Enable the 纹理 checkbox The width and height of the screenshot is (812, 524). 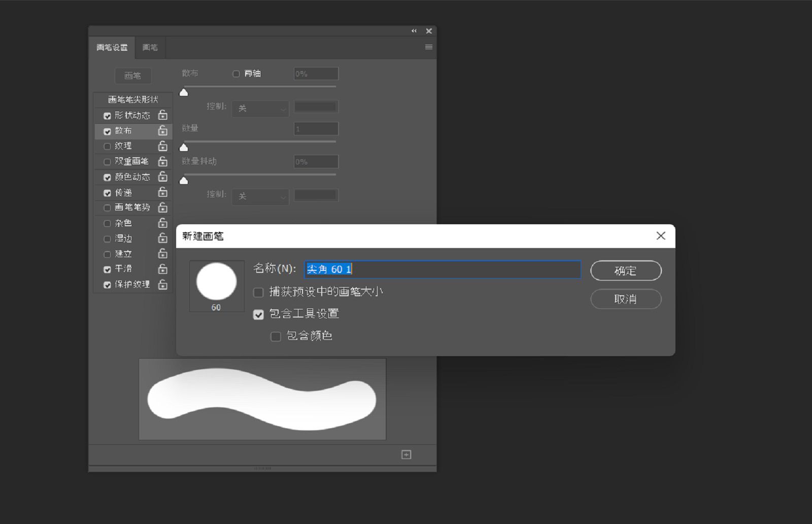[107, 147]
